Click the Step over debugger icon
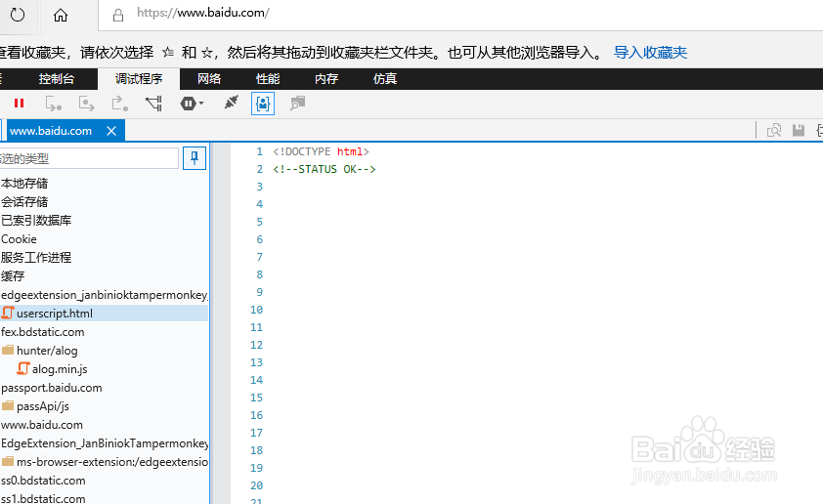 coord(86,104)
